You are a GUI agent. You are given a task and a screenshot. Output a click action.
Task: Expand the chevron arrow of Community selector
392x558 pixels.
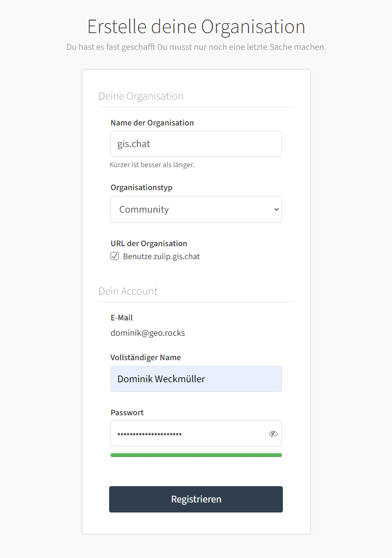(276, 209)
